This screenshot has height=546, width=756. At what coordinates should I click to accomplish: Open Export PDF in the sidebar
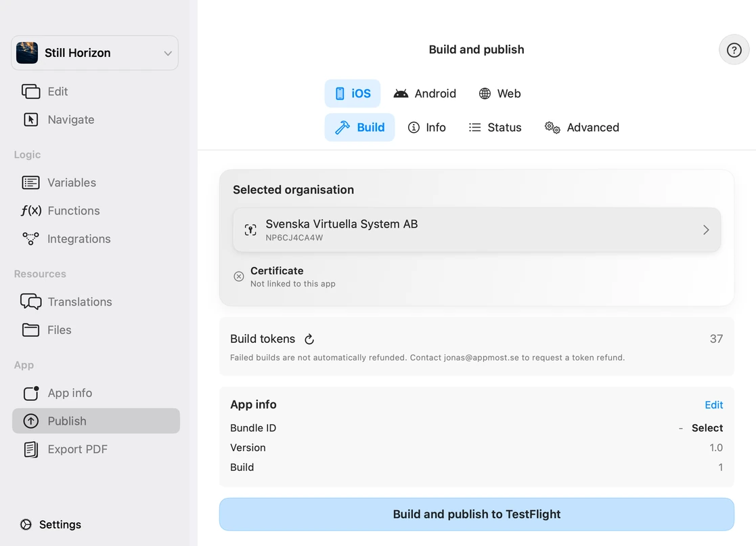click(96, 449)
